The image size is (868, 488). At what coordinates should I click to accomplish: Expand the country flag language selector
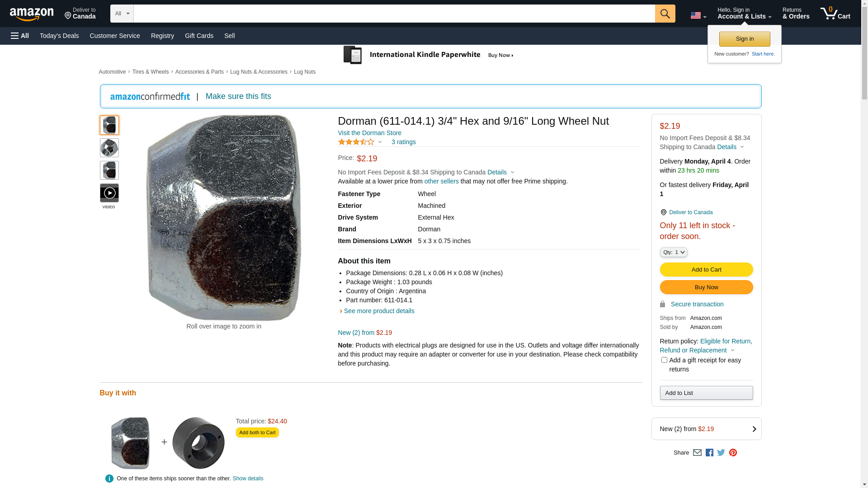(x=698, y=15)
